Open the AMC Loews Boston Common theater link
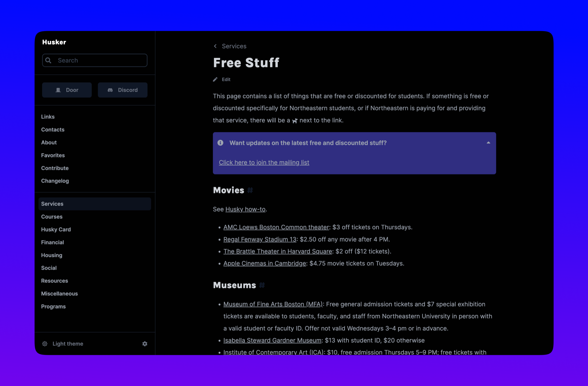This screenshot has height=386, width=588. [276, 227]
